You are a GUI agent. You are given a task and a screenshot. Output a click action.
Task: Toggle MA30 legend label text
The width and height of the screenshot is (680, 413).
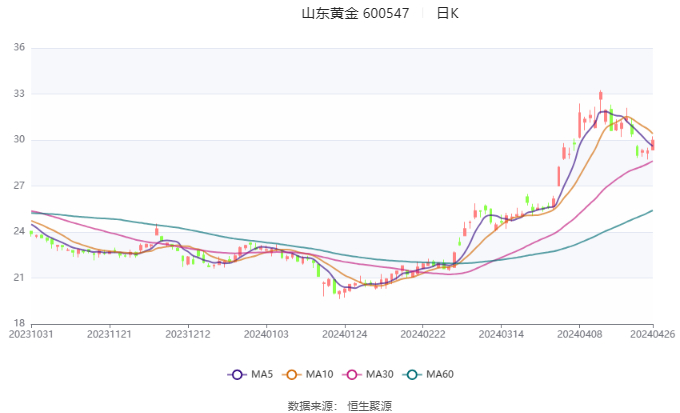379,374
